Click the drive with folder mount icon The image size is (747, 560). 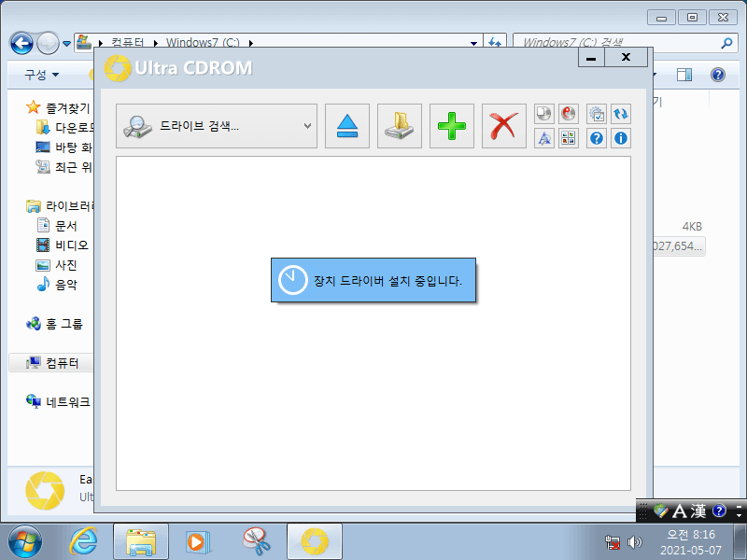tap(400, 126)
